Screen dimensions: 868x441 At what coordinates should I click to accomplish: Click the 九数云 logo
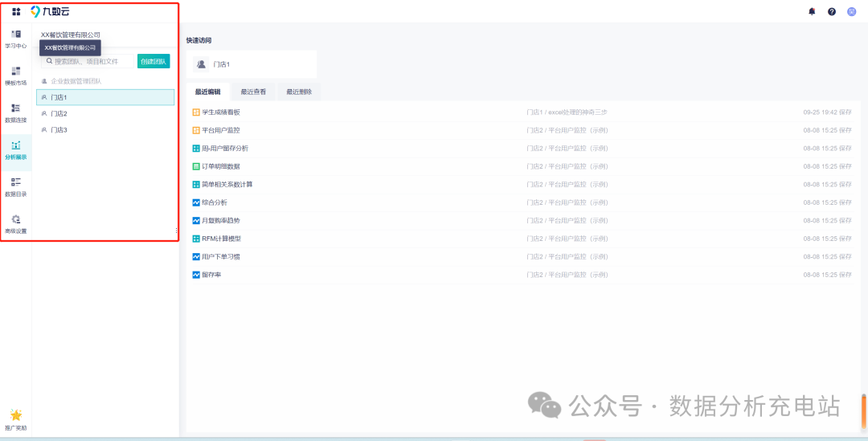tap(50, 11)
